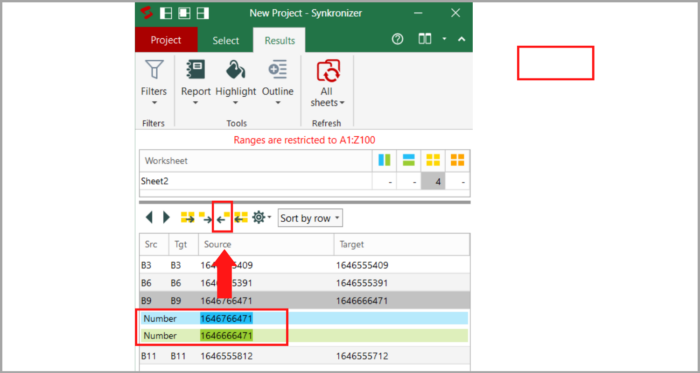The height and width of the screenshot is (373, 700).
Task: Click the Synkronizer S logo icon
Action: pos(146,13)
